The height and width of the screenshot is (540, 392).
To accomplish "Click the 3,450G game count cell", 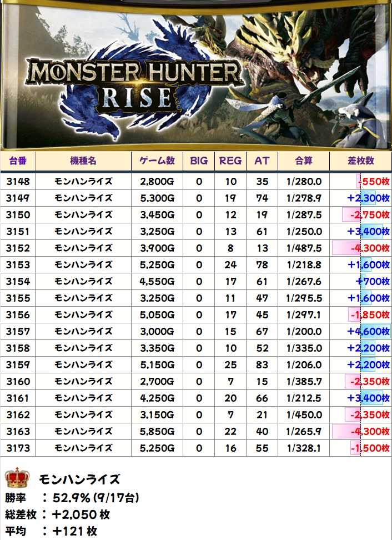I will point(157,214).
